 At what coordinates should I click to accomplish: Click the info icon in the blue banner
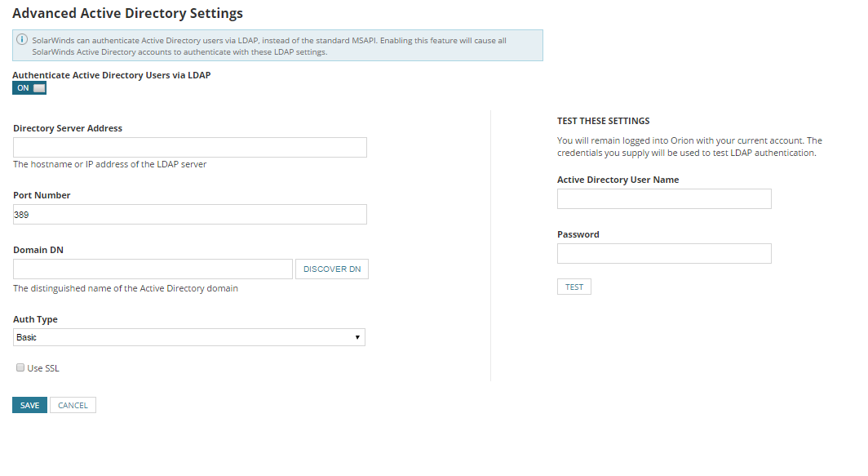click(x=22, y=40)
